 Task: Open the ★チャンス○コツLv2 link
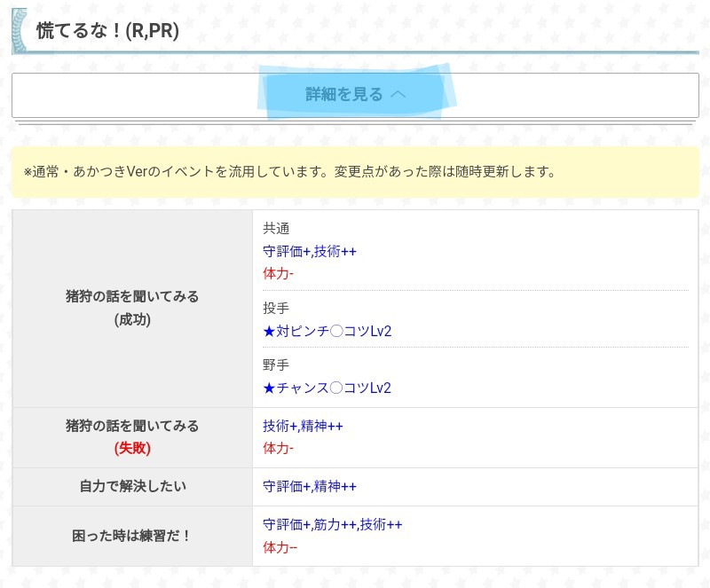327,388
